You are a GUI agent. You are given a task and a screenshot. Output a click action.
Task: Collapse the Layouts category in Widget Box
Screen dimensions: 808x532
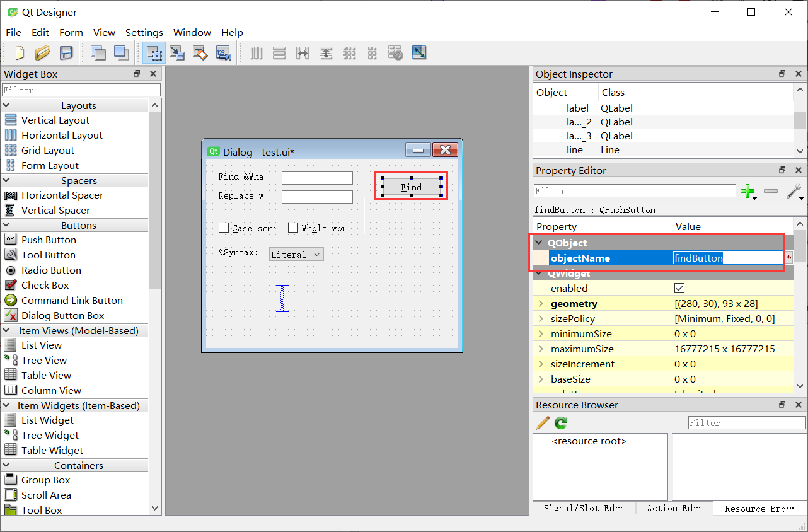(8, 105)
